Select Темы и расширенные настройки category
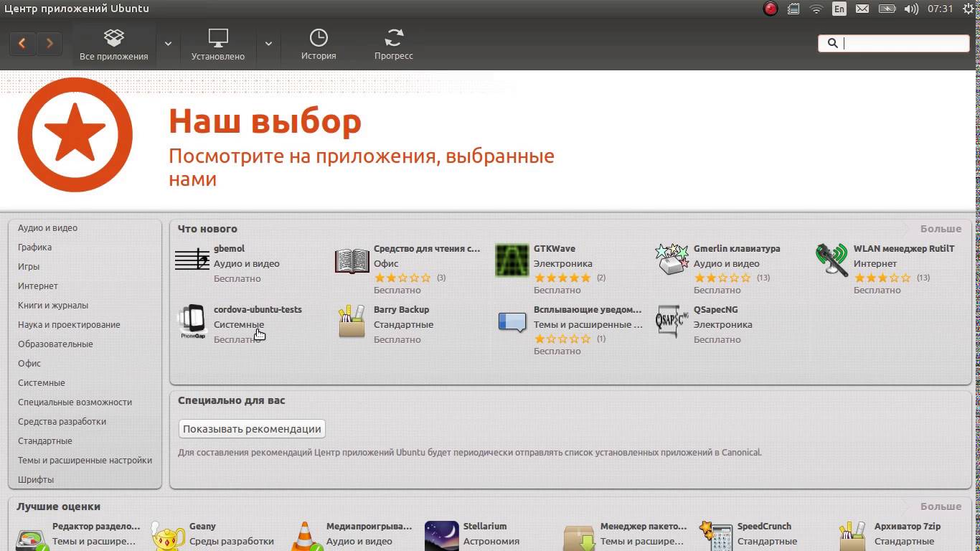The height and width of the screenshot is (551, 980). [x=85, y=461]
